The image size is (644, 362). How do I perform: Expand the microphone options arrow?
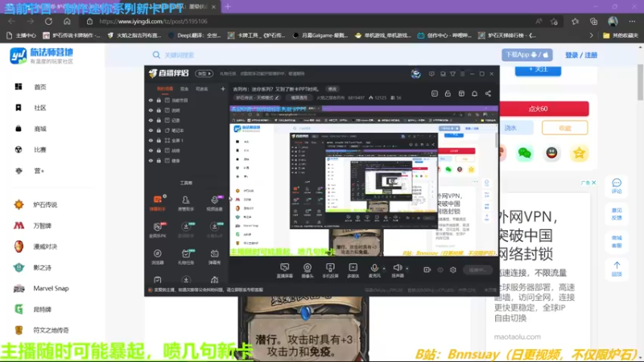[384, 269]
